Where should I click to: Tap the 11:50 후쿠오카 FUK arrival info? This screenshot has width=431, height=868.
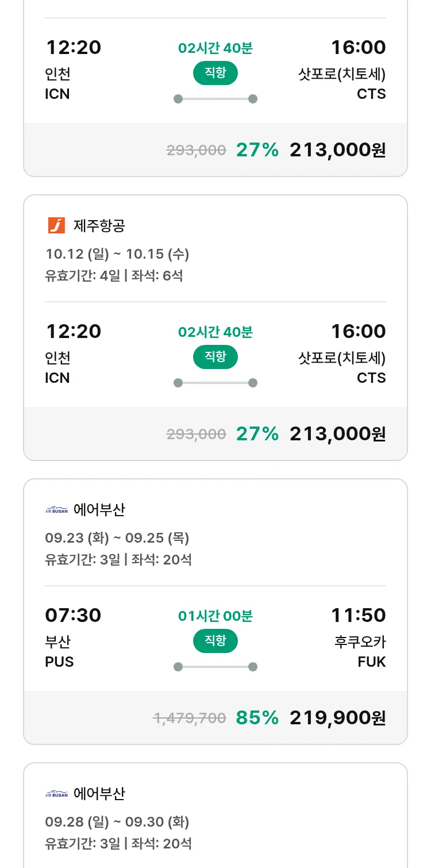coord(359,637)
